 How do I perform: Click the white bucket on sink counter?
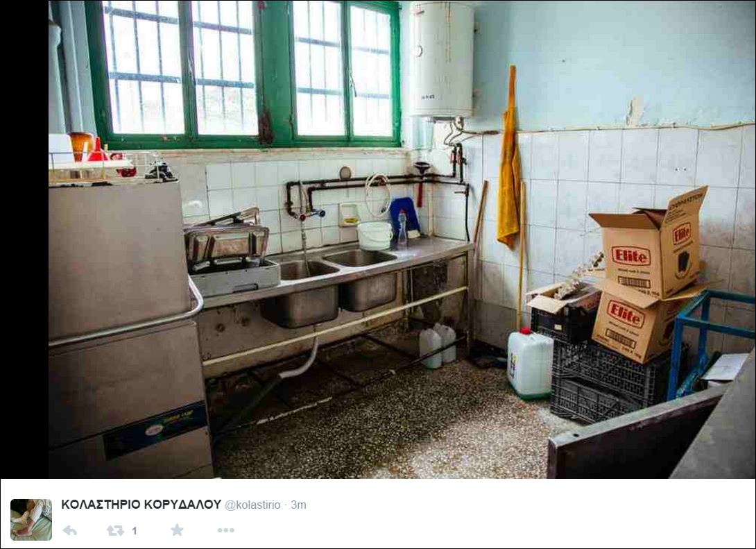375,235
